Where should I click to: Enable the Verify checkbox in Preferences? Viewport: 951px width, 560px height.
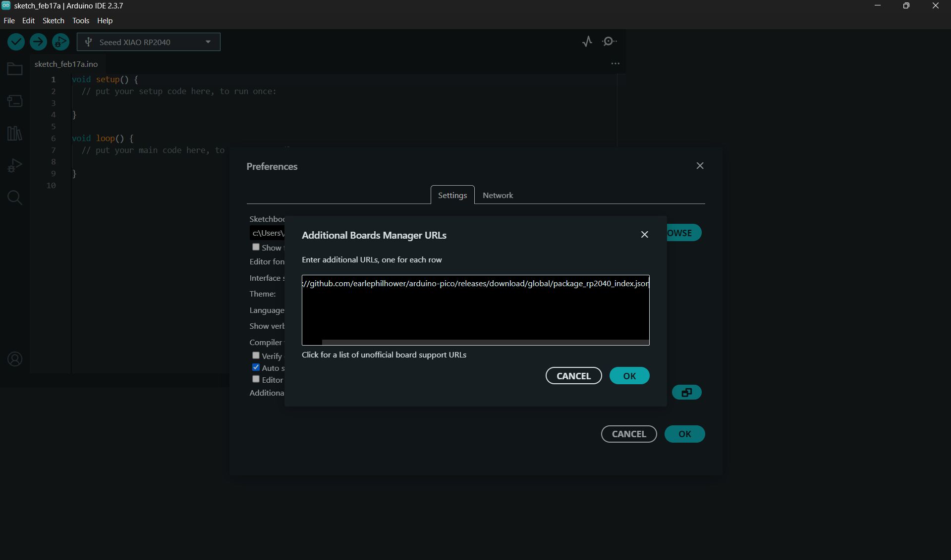click(256, 356)
